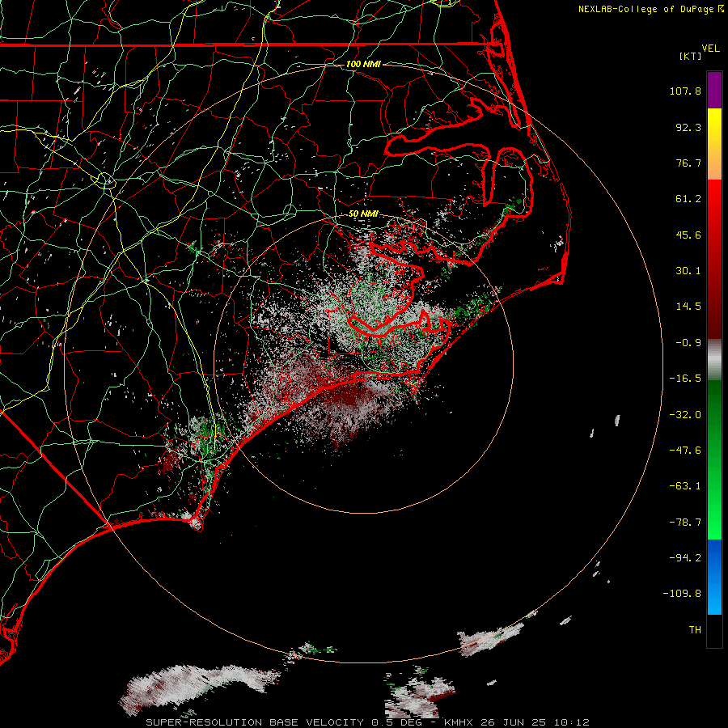Click the red segment of velocity color bar
This screenshot has height=728, width=728.
tap(714, 259)
